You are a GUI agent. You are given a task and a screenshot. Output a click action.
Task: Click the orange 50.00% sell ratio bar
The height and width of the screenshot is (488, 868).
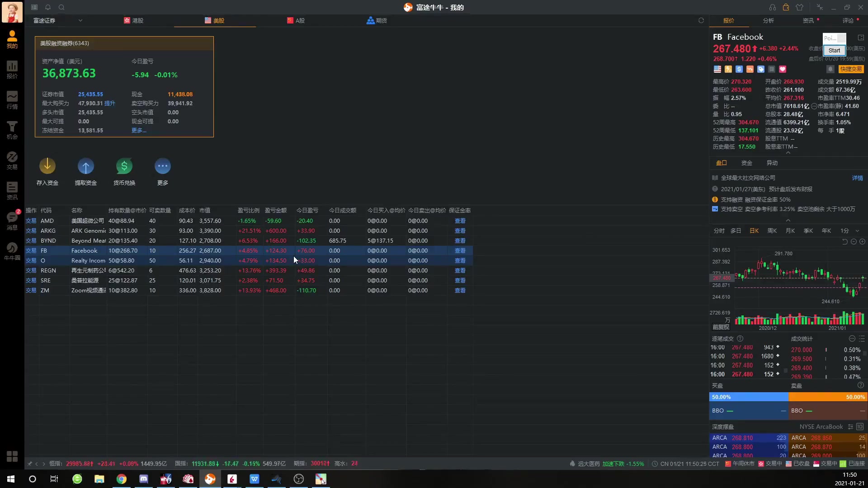pos(828,397)
